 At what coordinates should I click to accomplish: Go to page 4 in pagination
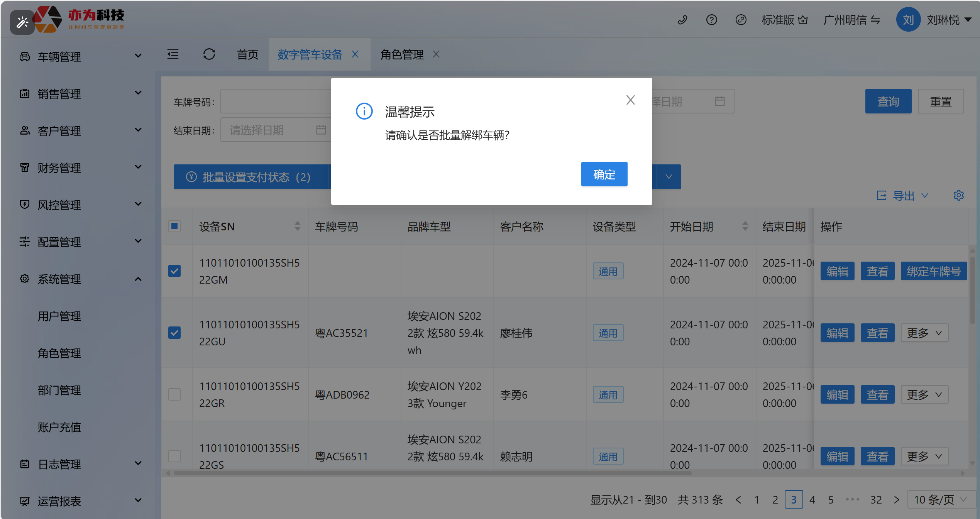812,500
